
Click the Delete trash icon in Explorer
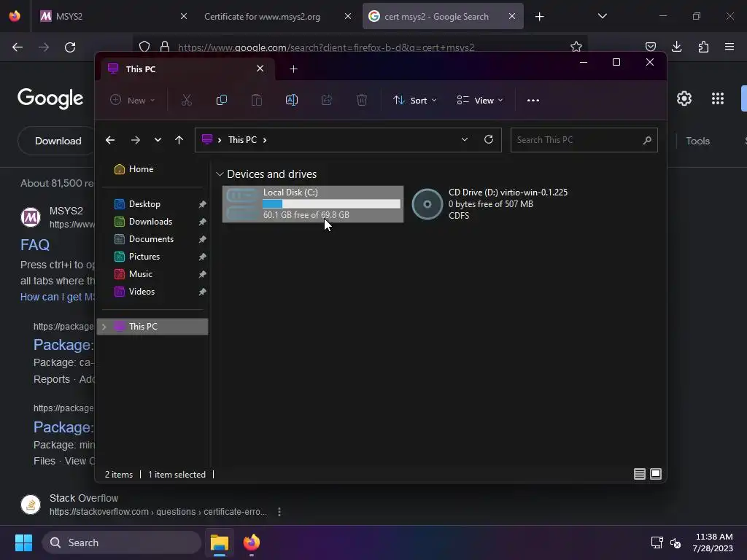click(x=362, y=100)
